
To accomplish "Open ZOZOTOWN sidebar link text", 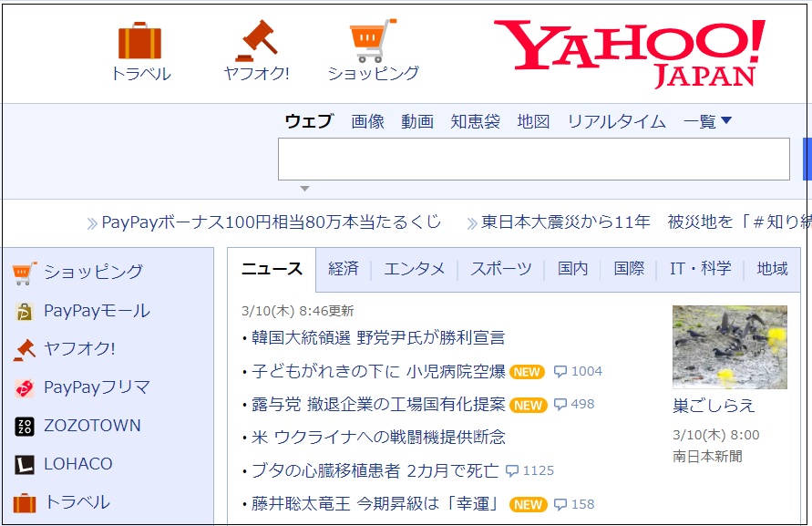I will [x=92, y=426].
